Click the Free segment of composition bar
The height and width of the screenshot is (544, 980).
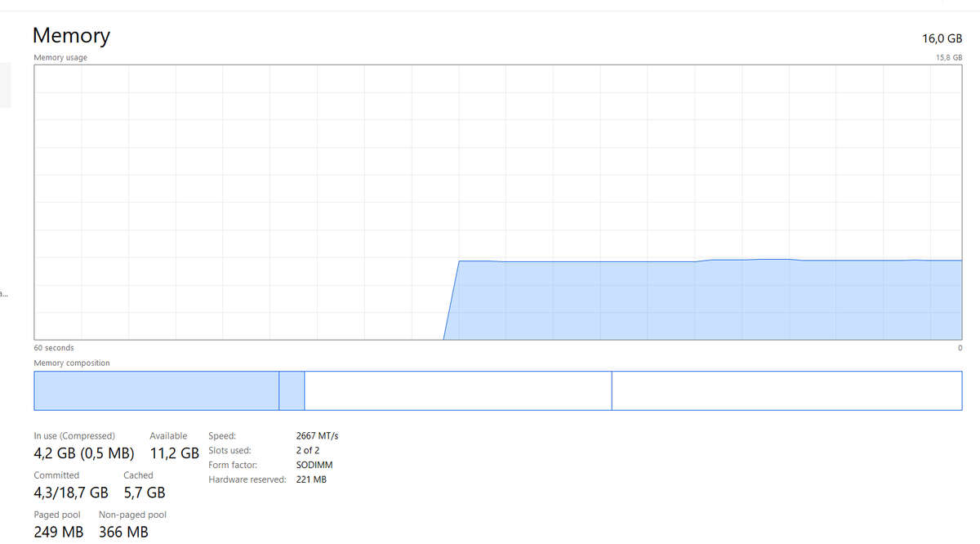click(x=786, y=390)
